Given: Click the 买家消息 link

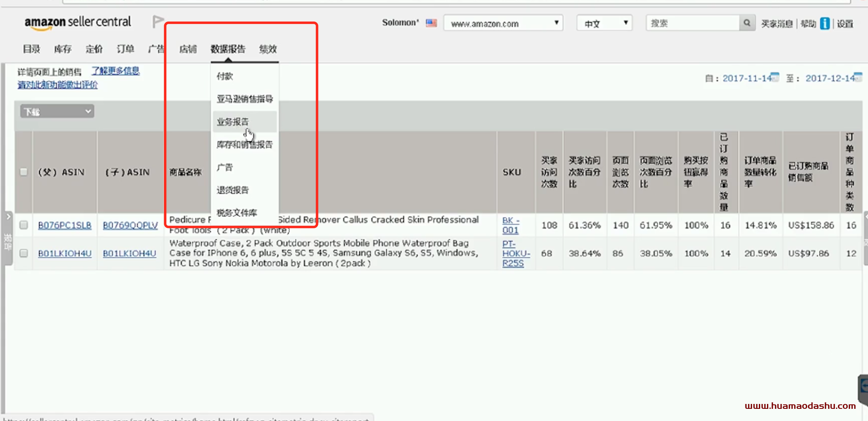Looking at the screenshot, I should coord(777,24).
